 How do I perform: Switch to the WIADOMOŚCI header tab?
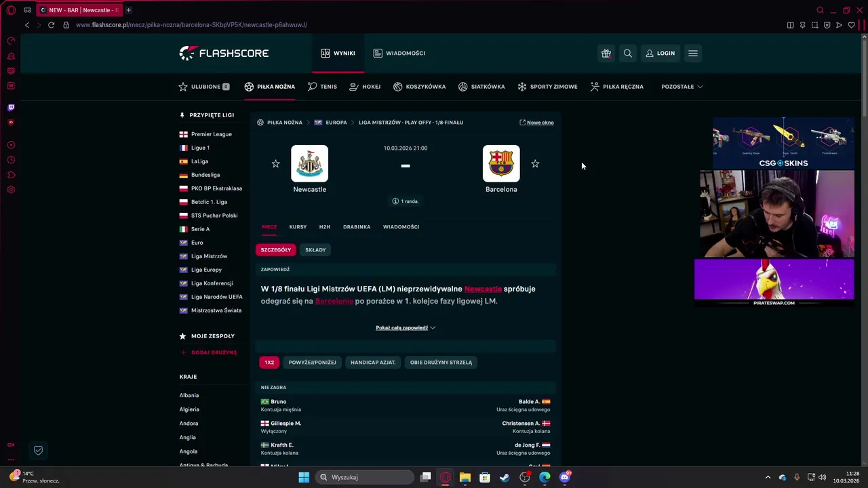(x=399, y=53)
